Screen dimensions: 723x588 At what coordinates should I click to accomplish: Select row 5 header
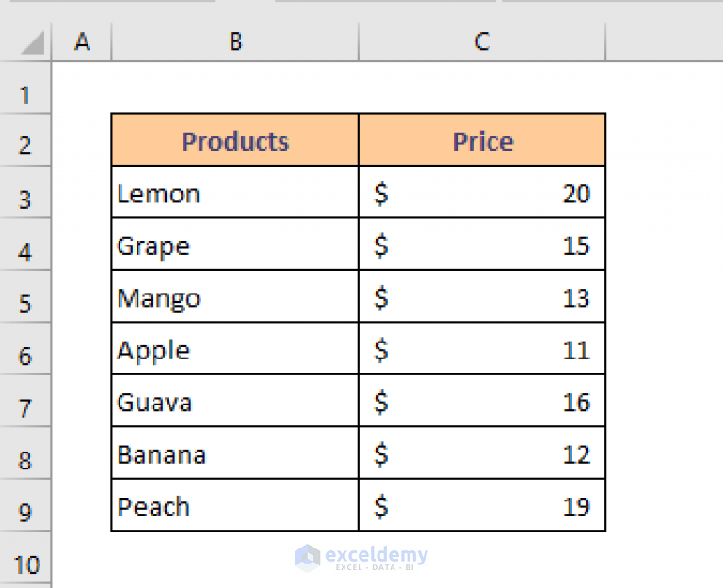click(24, 296)
